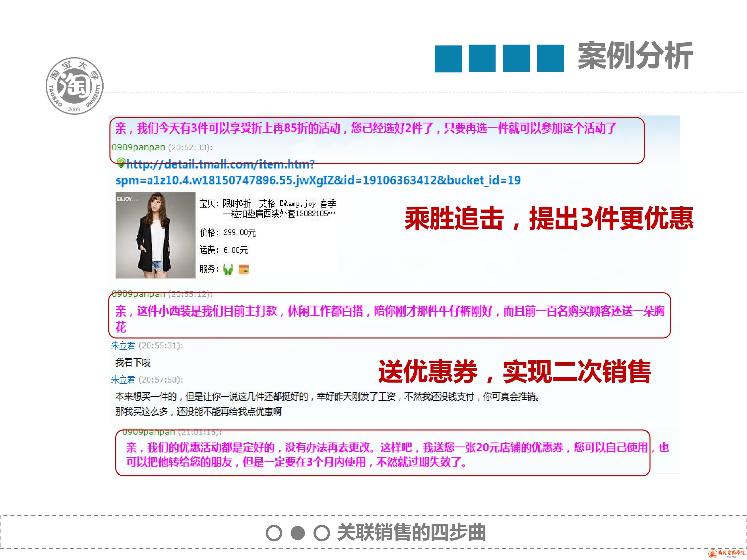The width and height of the screenshot is (747, 560).
Task: Click the fourth blue square beside 案例分析
Action: [x=551, y=58]
